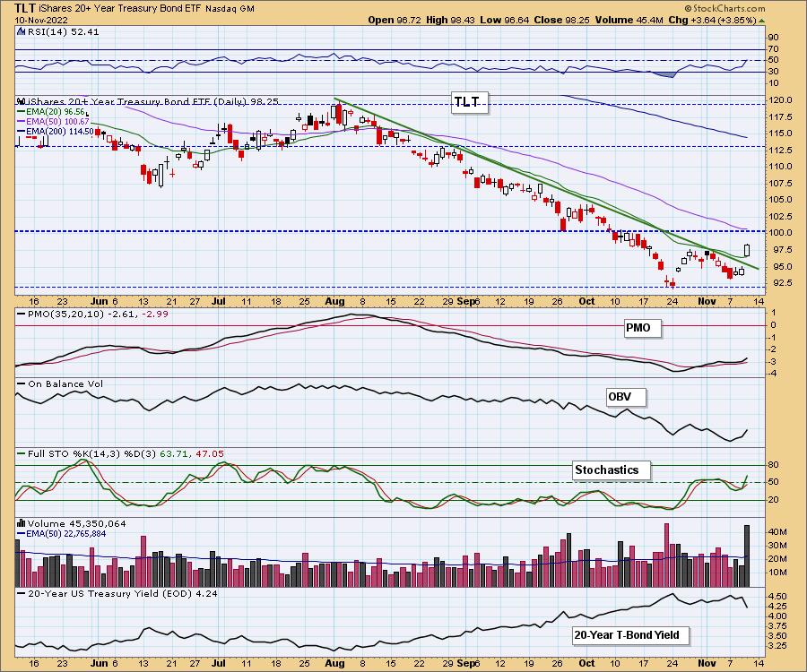Click the EMA(50) 100.67 legend entry
Screen dimensions: 807x672
pyautogui.click(x=55, y=121)
